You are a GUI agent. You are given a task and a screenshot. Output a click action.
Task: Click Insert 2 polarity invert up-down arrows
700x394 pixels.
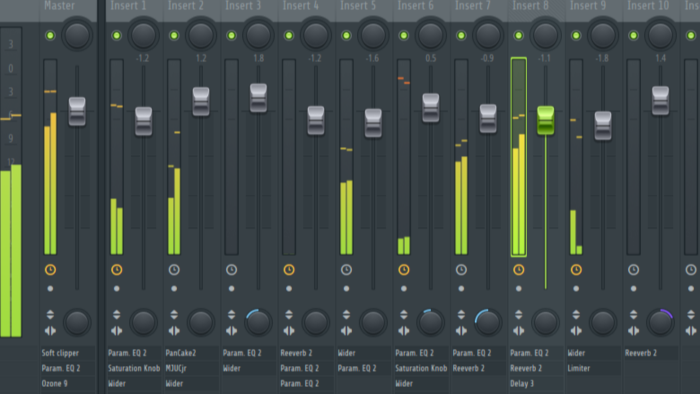tap(174, 315)
